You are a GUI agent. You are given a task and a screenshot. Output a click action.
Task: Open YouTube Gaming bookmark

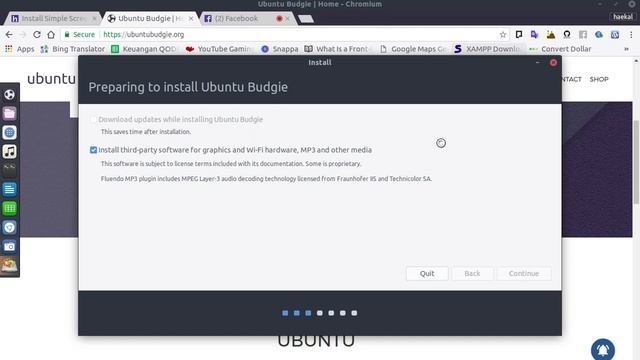click(x=219, y=49)
